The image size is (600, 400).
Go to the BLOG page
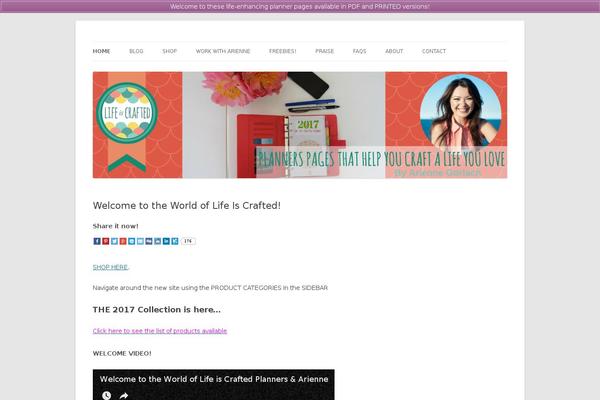click(136, 51)
